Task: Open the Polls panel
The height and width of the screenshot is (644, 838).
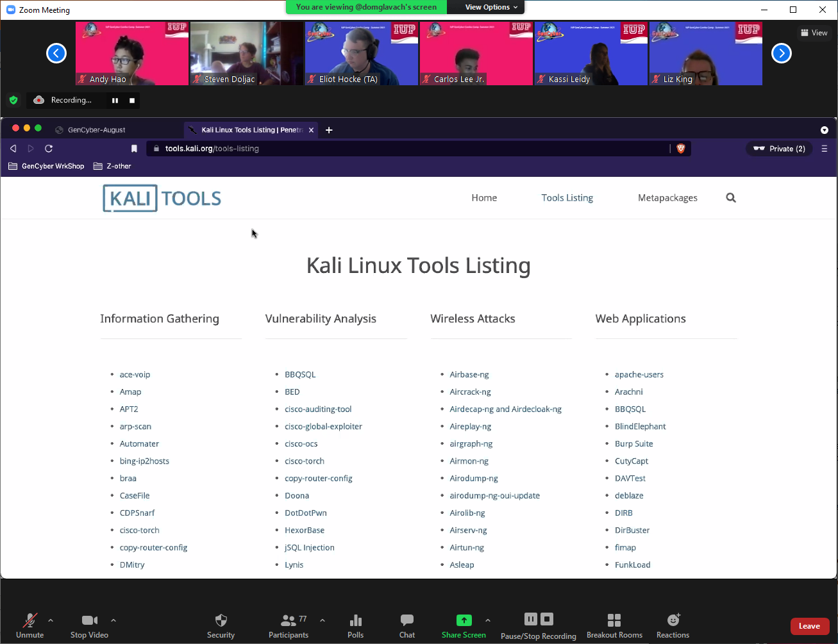Action: point(355,625)
